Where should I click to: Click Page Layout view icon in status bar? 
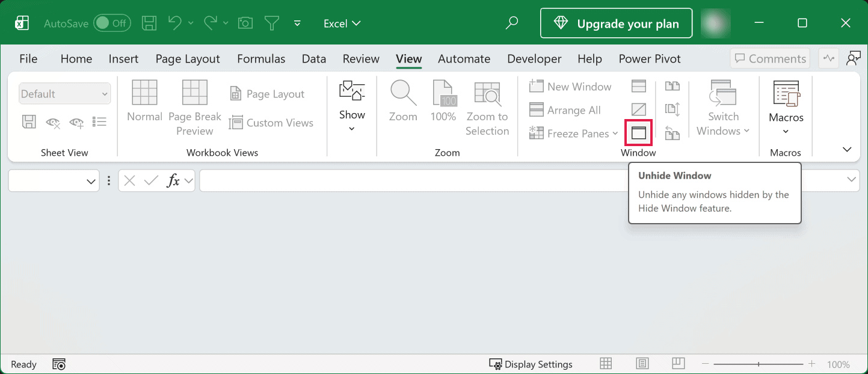642,364
